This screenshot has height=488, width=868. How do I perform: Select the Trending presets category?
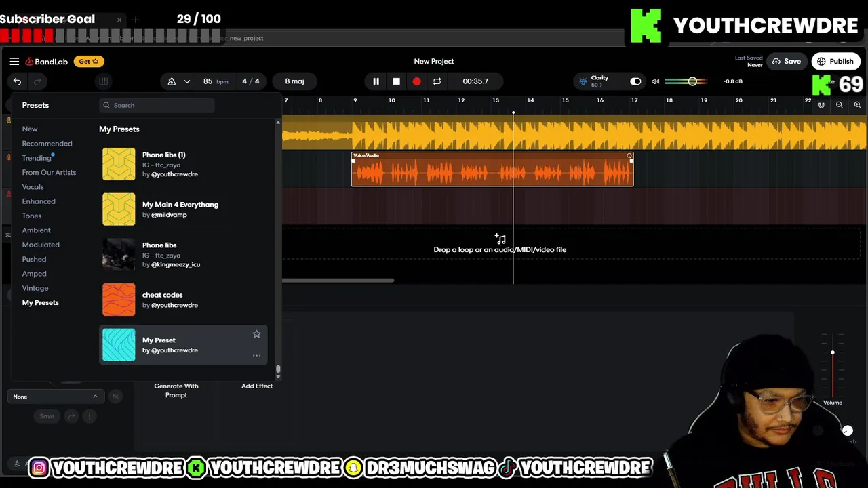37,158
